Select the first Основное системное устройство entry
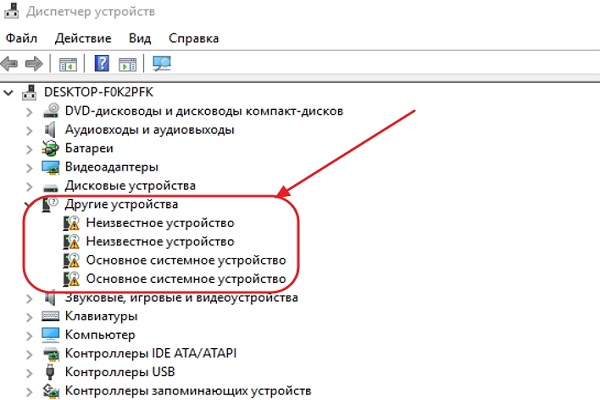Viewport: 600px width, 400px height. pyautogui.click(x=186, y=260)
